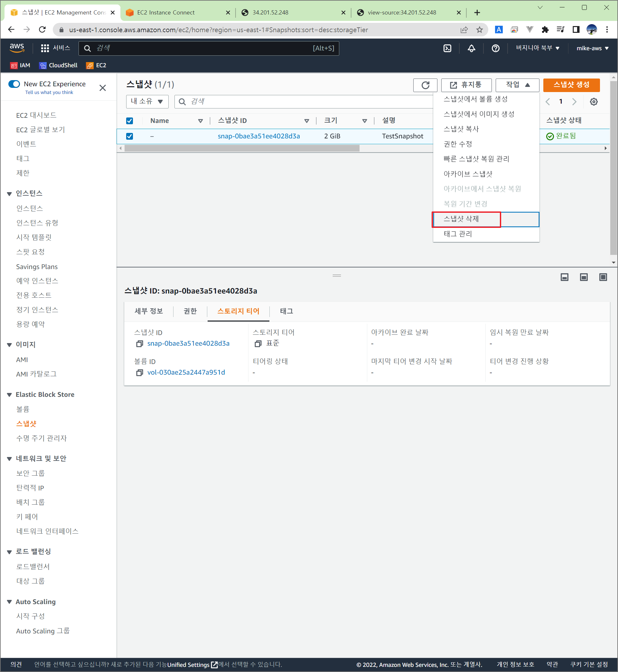Open the CloudShell terminal icon in the header
Screen dimensions: 618x672
point(447,48)
